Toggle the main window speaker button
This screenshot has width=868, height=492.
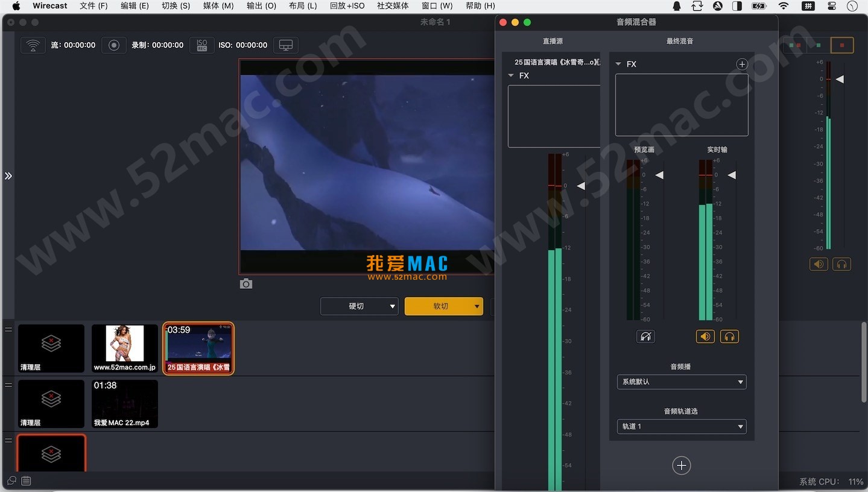[x=819, y=264]
